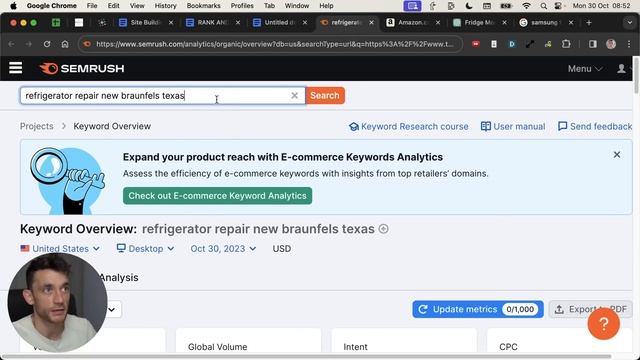Open the United States country dropdown
640x360 pixels.
[x=60, y=249]
